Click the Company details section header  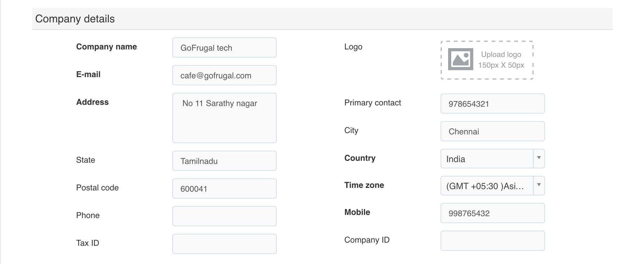coord(75,19)
